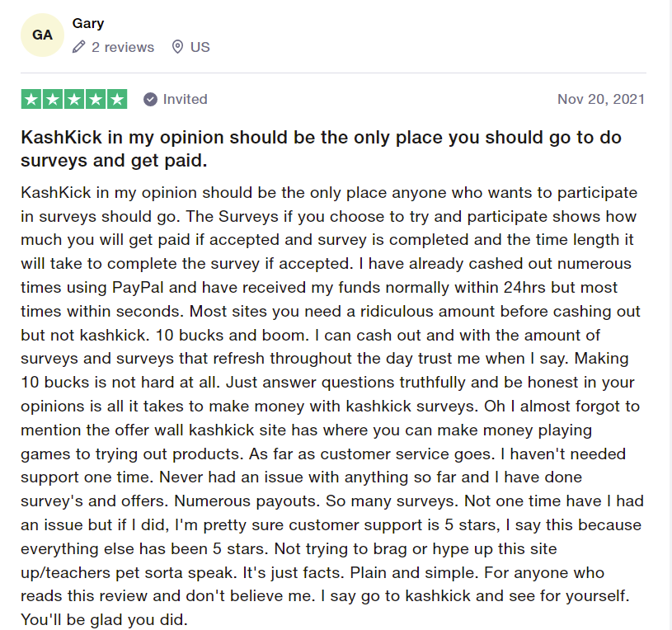Click the location pin icon

click(x=177, y=47)
